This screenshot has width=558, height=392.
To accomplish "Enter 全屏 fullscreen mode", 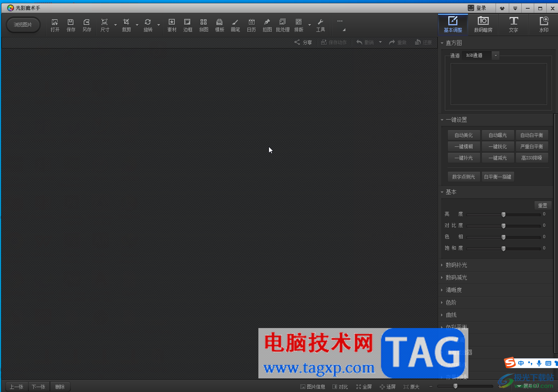I will pyautogui.click(x=364, y=387).
